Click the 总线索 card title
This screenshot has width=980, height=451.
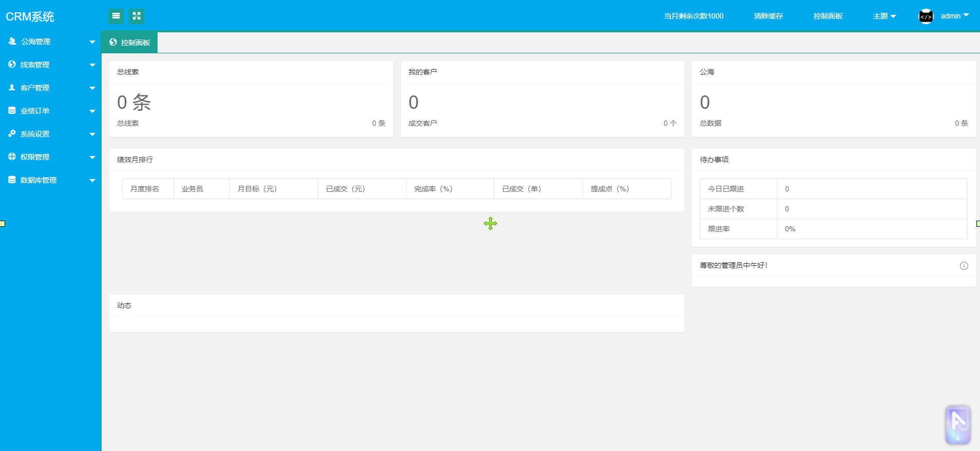128,72
